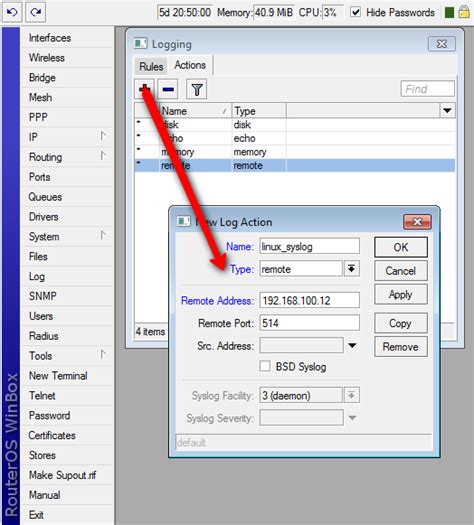The width and height of the screenshot is (474, 525).
Task: Click the Remove button
Action: [x=401, y=347]
